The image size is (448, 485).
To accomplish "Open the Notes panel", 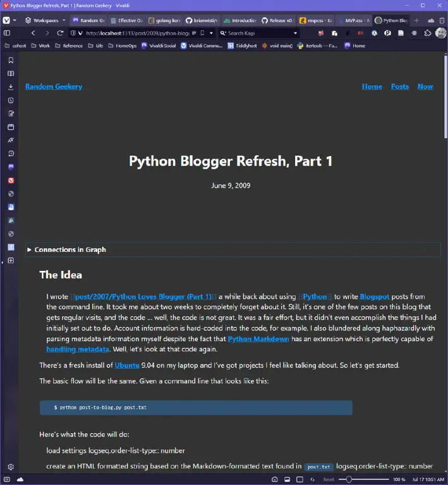I will [x=11, y=114].
